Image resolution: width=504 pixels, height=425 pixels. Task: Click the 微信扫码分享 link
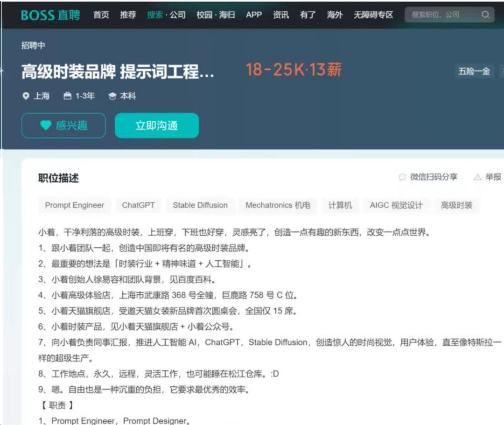(x=433, y=177)
